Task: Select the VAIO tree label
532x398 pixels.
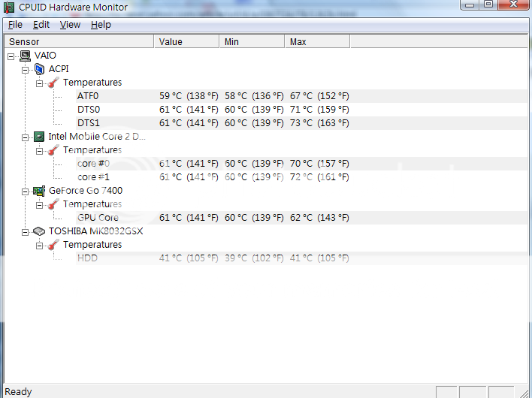Action: [45, 56]
